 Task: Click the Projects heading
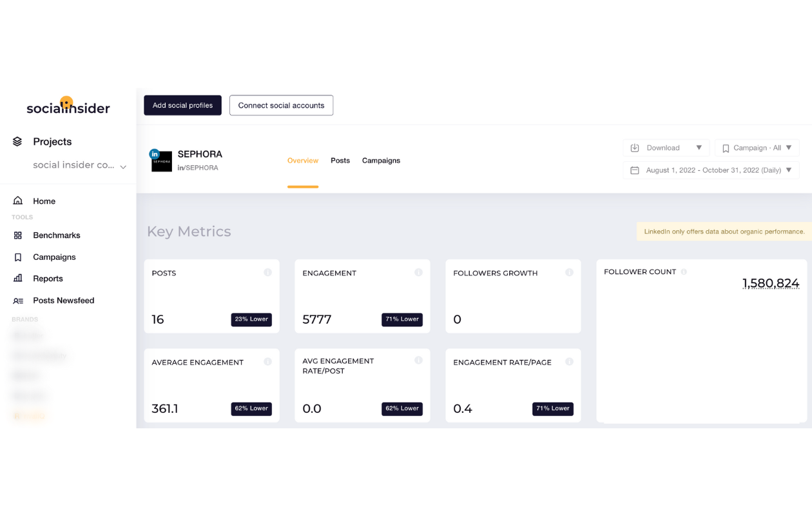52,142
